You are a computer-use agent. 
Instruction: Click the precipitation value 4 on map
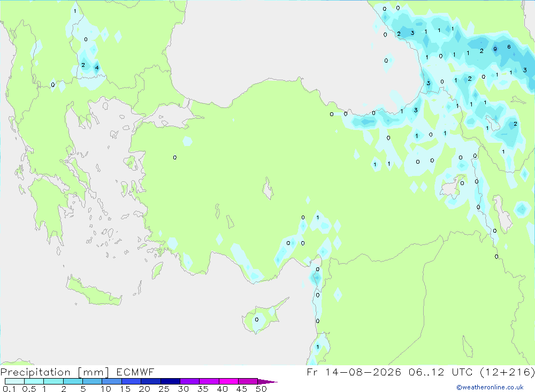97,67
